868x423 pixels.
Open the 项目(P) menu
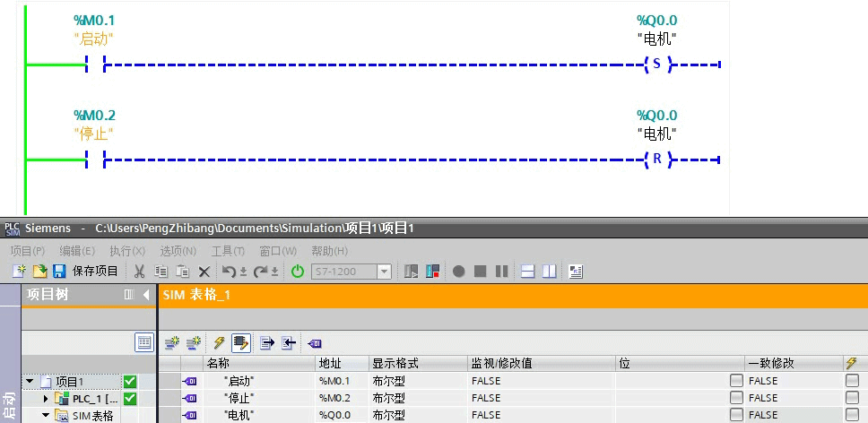click(28, 251)
